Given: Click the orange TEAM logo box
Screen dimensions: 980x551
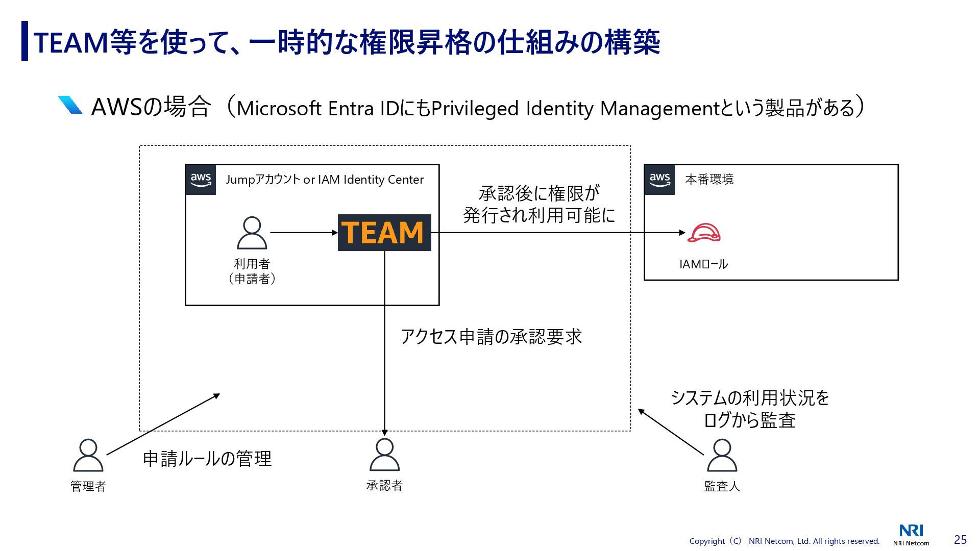Looking at the screenshot, I should point(384,233).
